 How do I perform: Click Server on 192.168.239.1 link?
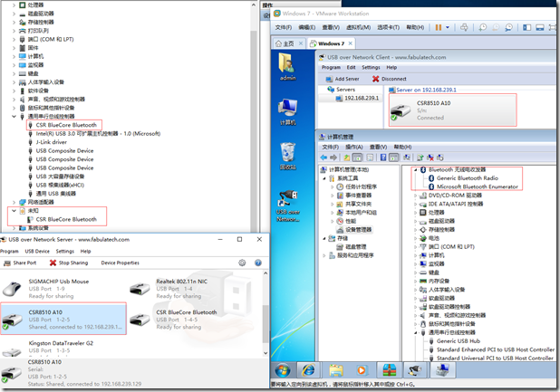point(426,90)
